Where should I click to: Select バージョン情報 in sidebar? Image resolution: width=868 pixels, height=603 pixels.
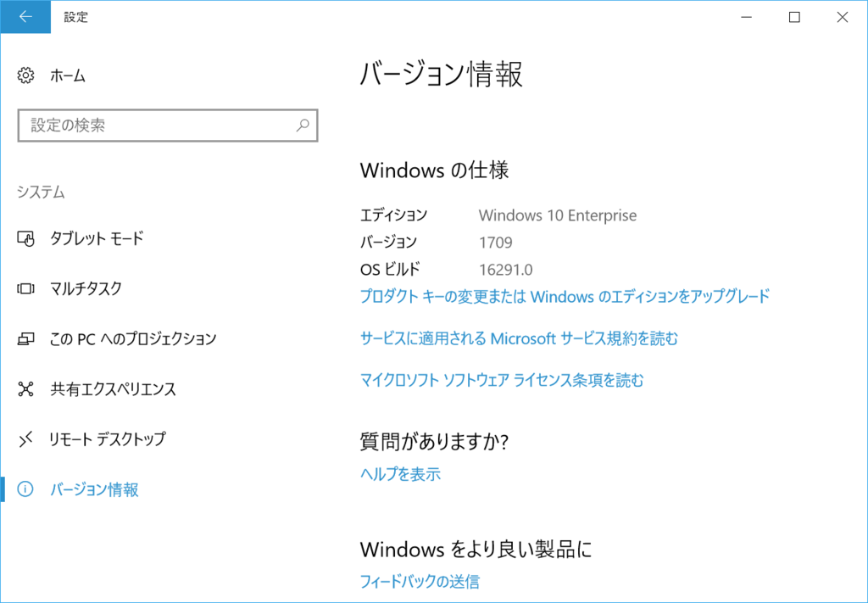point(94,489)
